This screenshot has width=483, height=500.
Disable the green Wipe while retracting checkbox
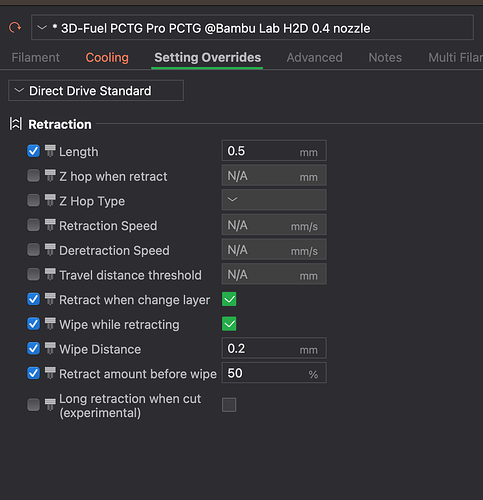pyautogui.click(x=229, y=324)
